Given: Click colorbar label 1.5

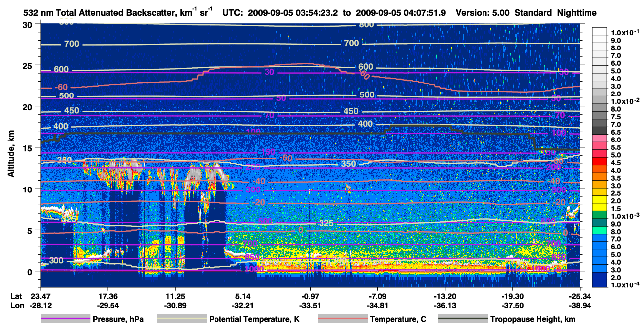Looking at the screenshot, I should pos(616,209).
